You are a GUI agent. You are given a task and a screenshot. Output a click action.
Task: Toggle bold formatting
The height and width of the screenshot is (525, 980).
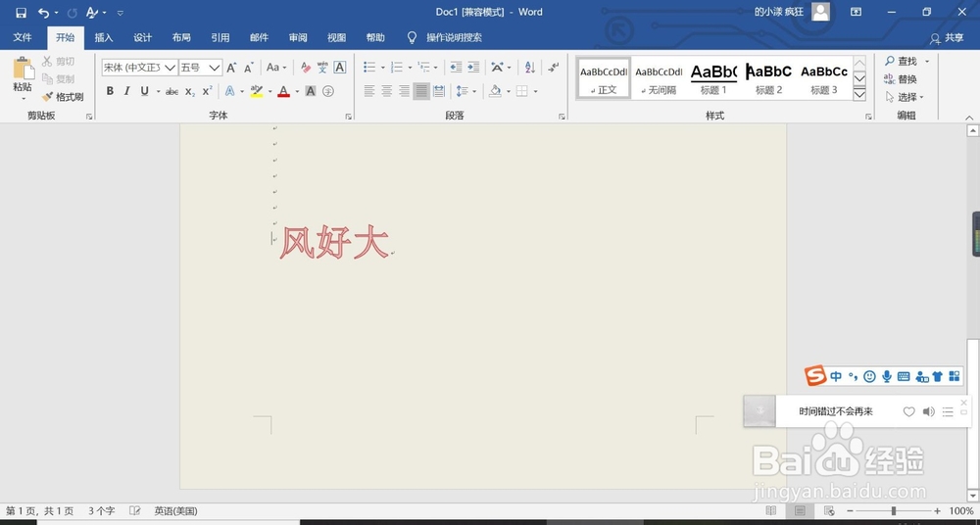[110, 91]
